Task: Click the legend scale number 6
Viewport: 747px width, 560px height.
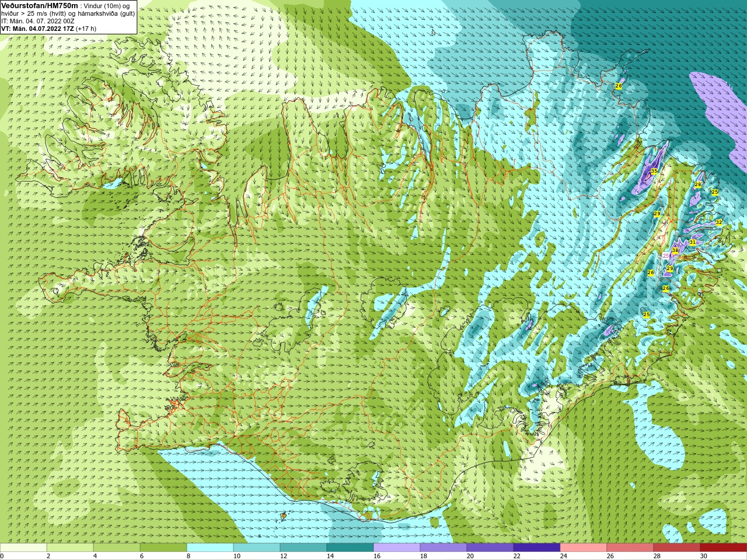Action: [x=142, y=556]
